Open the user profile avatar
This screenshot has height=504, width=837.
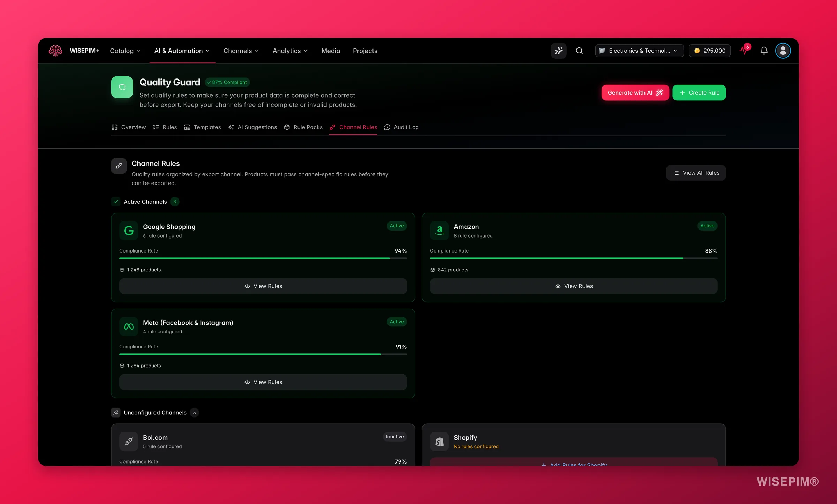(783, 51)
